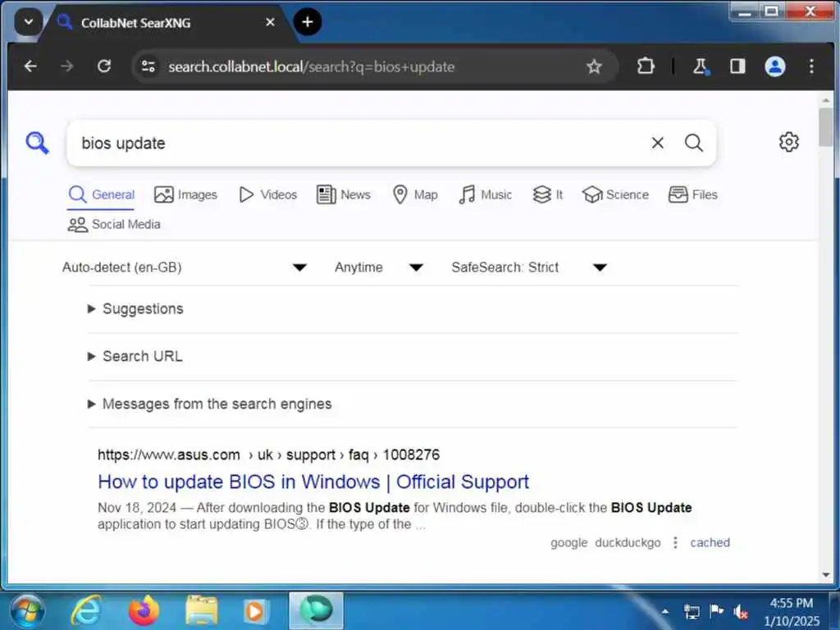Viewport: 840px width, 630px height.
Task: Switch to the Videos category
Action: click(267, 194)
